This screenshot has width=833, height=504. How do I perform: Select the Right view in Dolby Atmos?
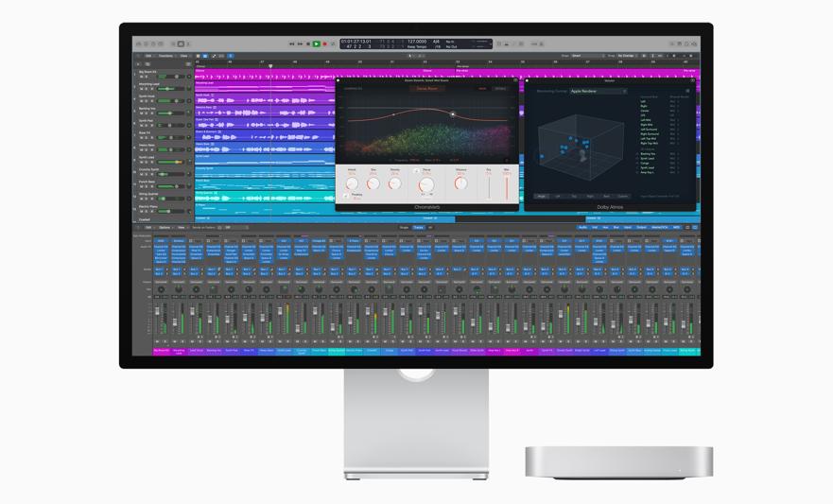(x=590, y=196)
